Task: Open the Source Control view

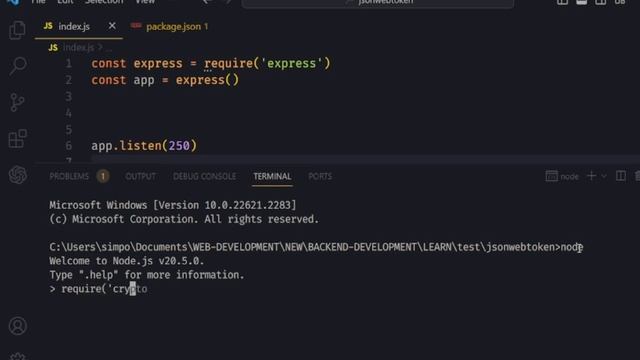Action: pos(17,102)
